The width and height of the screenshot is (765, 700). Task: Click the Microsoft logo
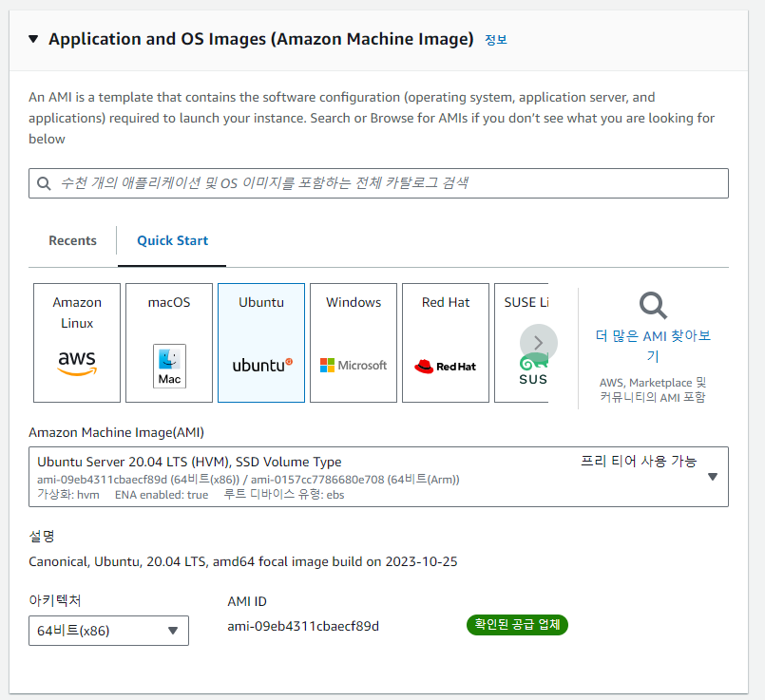click(x=354, y=365)
